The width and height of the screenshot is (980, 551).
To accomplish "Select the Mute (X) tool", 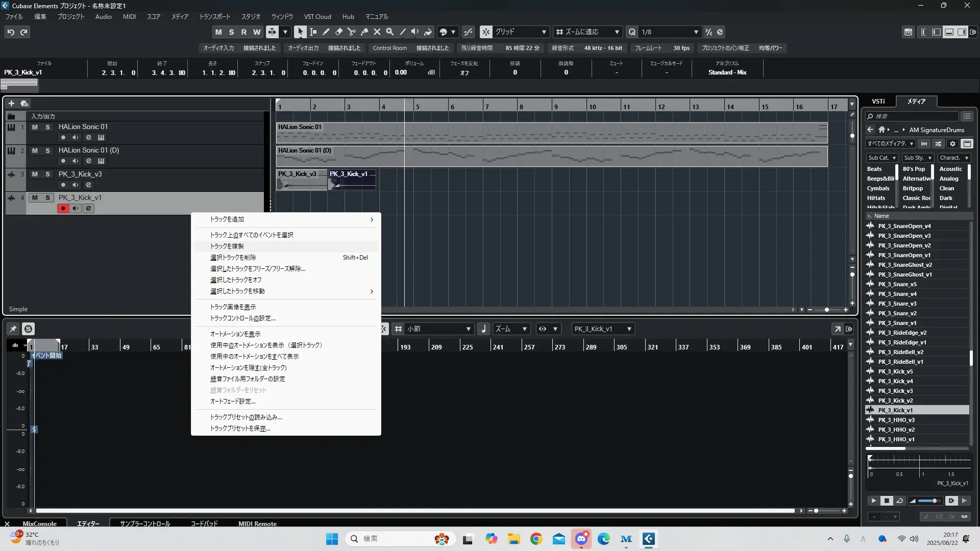I will coord(377,32).
